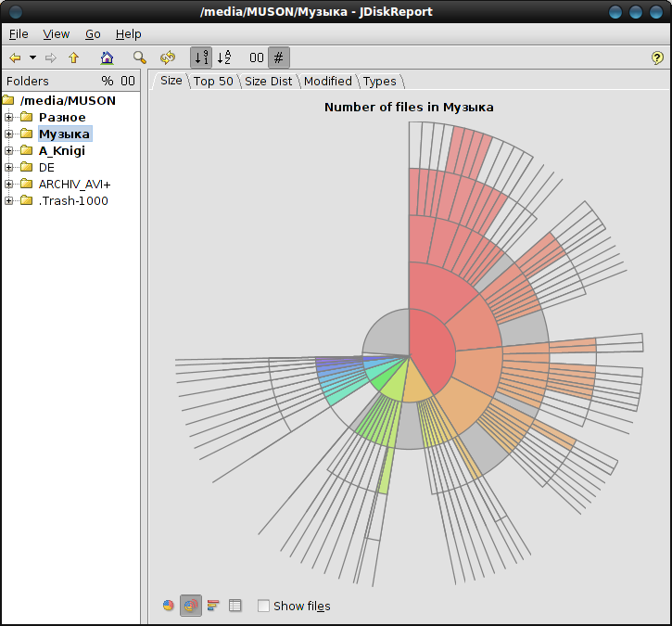Screen dimensions: 672x626
Task: Select the /media/MUSON root folder
Action: coord(68,100)
